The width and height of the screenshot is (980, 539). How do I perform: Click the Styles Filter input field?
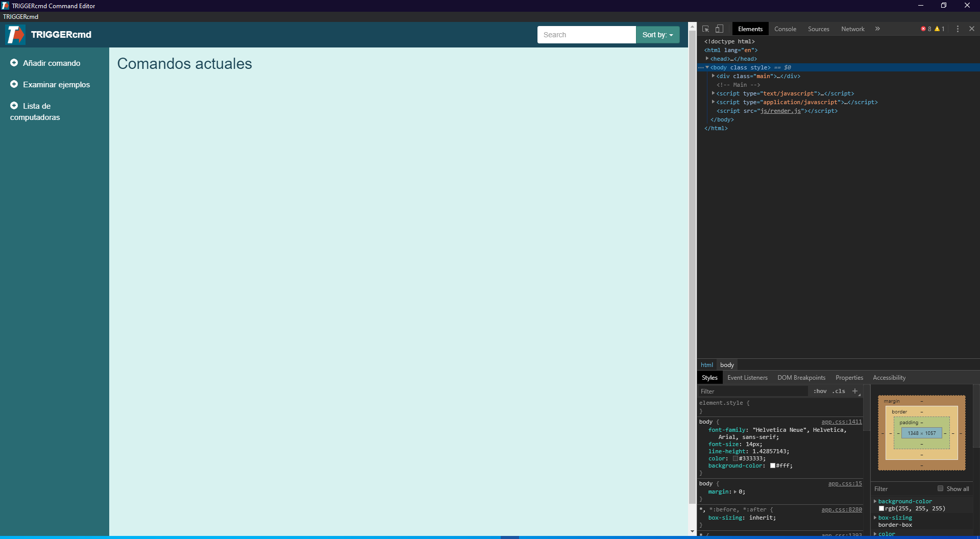point(753,391)
